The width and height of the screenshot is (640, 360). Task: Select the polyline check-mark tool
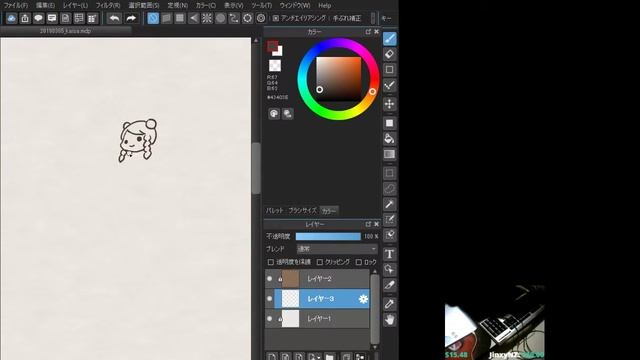(x=390, y=85)
